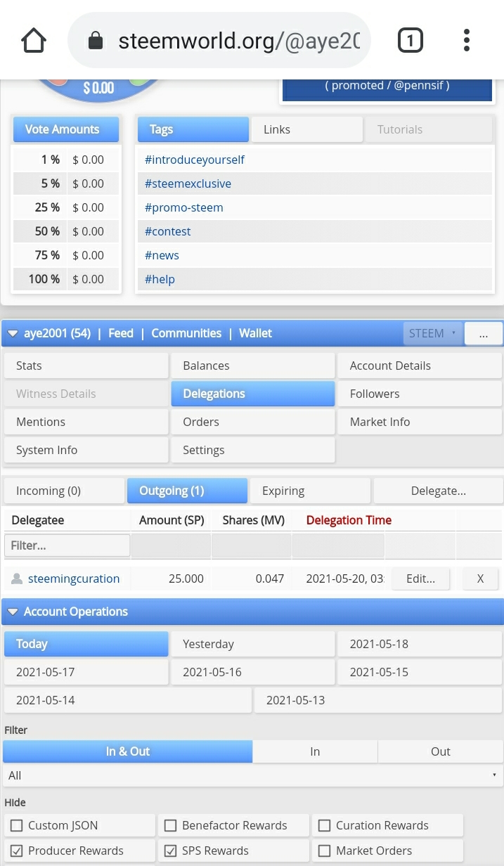Uncheck the Producer Rewards checkbox
The width and height of the screenshot is (504, 866).
(15, 851)
